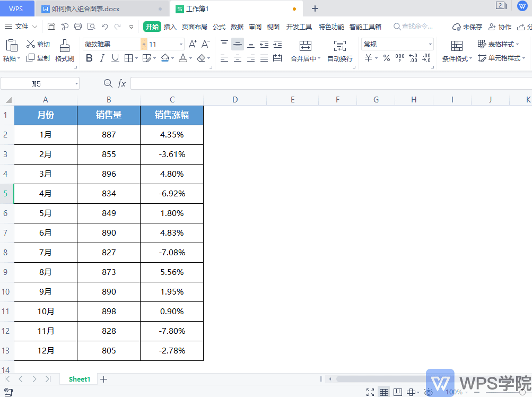Toggle Wrap Text 自动换行
This screenshot has width=532, height=397.
pyautogui.click(x=339, y=51)
